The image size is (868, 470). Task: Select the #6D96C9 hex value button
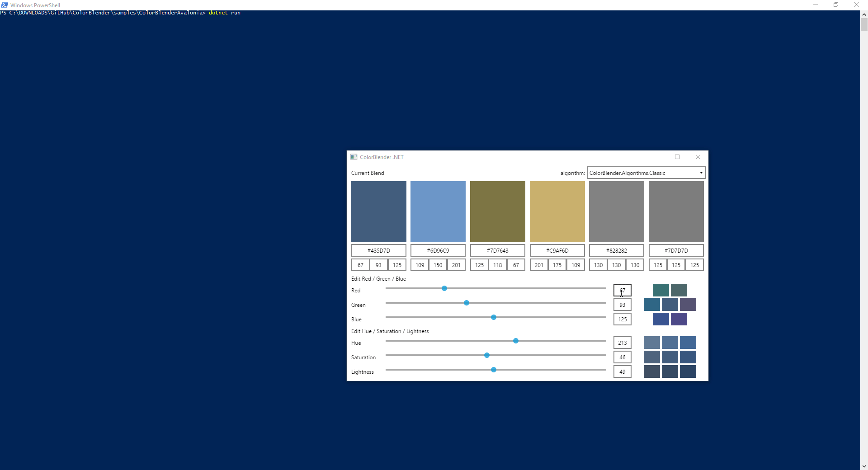(x=438, y=250)
